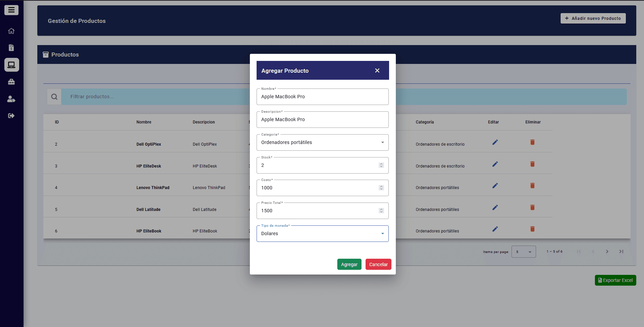Click the Stock field stepper arrows
This screenshot has height=327, width=644.
coord(381,165)
